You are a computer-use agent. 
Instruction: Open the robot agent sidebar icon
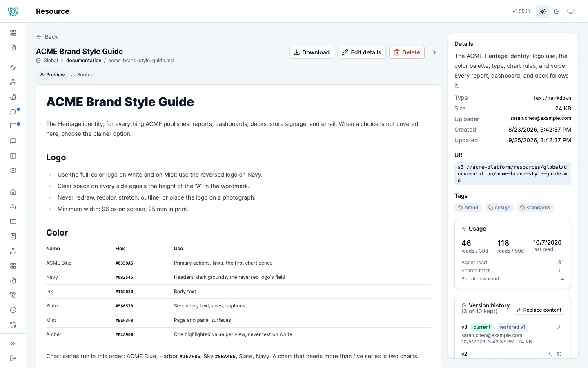point(13,207)
